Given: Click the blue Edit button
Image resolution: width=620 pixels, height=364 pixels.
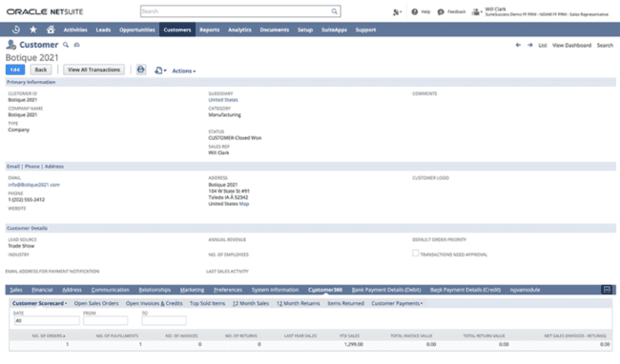Looking at the screenshot, I should pyautogui.click(x=15, y=70).
